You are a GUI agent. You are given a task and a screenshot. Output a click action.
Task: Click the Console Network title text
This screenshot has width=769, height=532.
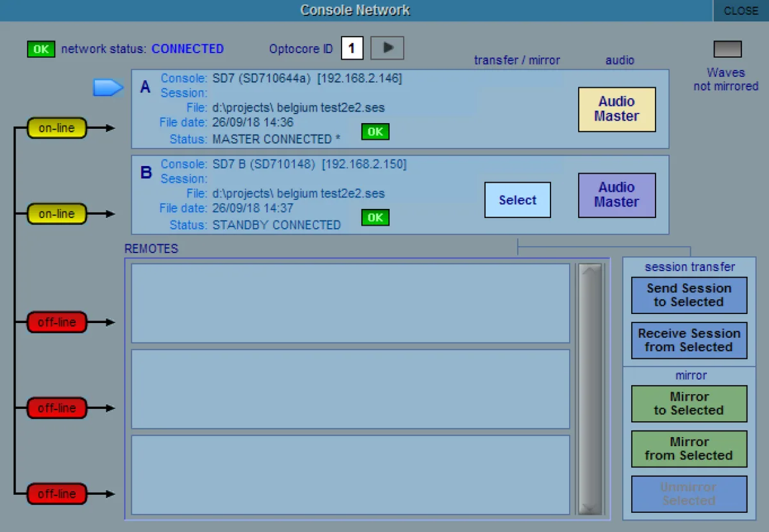[355, 10]
